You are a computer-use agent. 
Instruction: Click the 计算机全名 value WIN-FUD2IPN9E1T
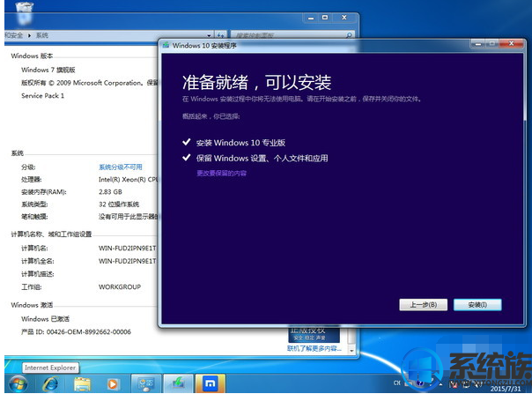click(x=127, y=261)
